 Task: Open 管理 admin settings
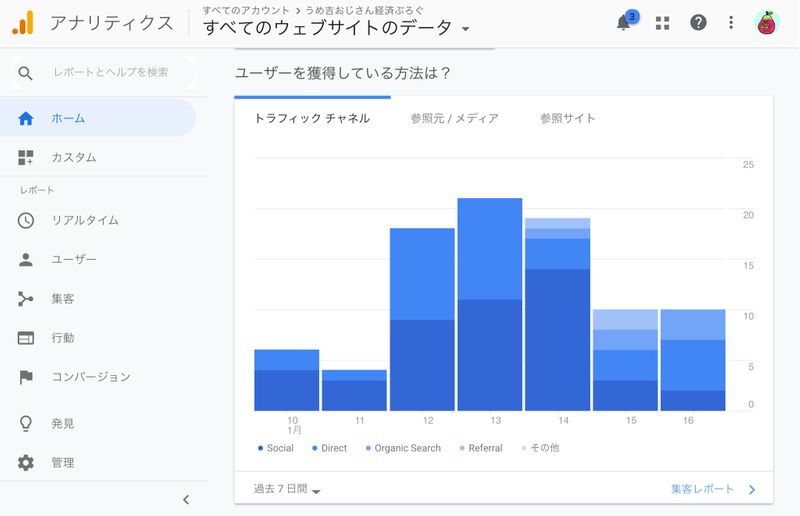pos(62,463)
